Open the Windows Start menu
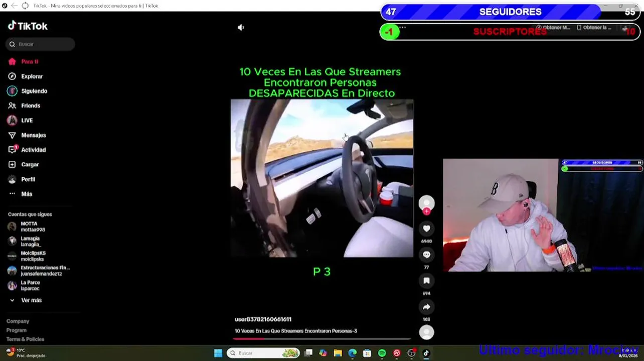The width and height of the screenshot is (644, 361). click(x=218, y=353)
